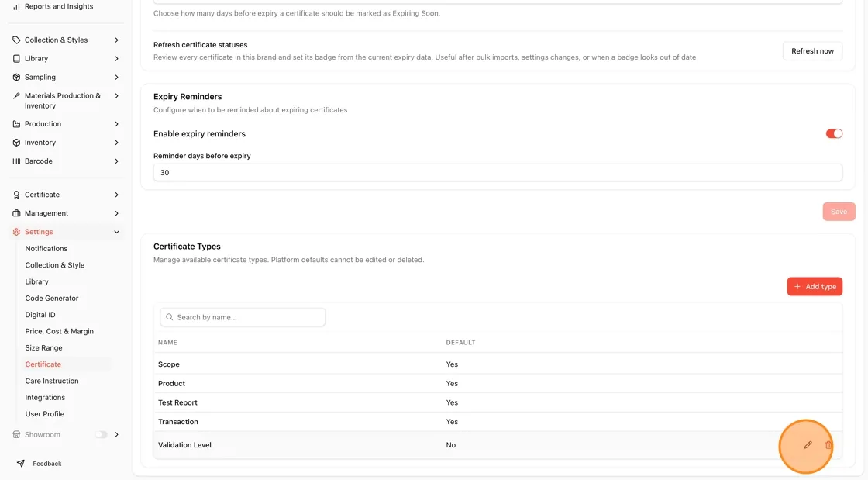This screenshot has height=480, width=868.
Task: Delete Validation Level with trash icon
Action: [828, 445]
